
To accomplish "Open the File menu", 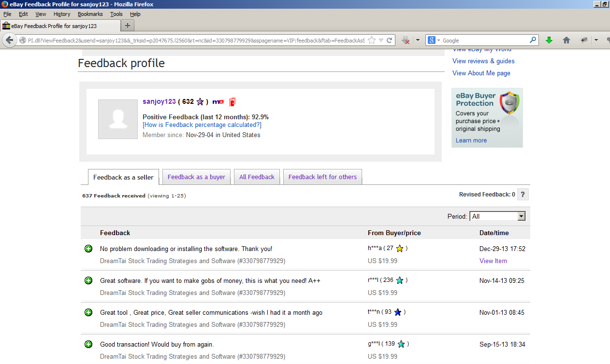I will [x=7, y=14].
